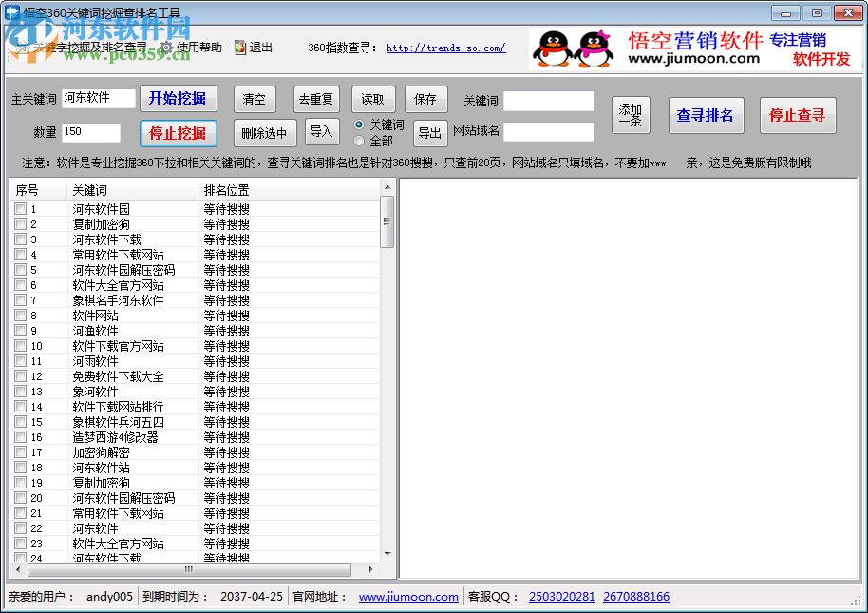Click the list scrollbar down arrow
Screen dimensions: 868x613
387,553
